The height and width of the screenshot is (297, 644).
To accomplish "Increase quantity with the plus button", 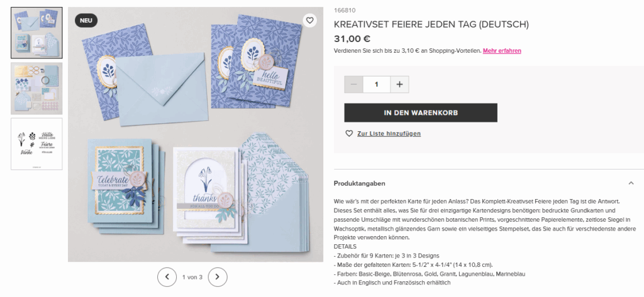I will click(x=399, y=85).
